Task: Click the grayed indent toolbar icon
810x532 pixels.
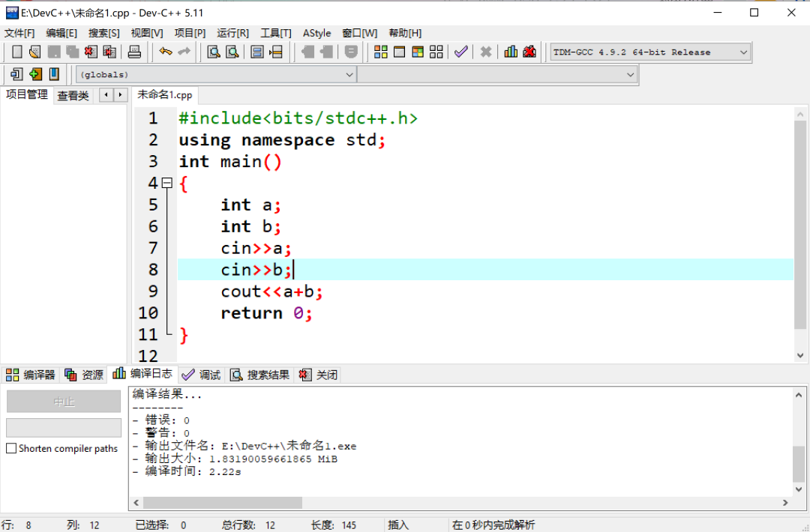Action: [x=308, y=52]
